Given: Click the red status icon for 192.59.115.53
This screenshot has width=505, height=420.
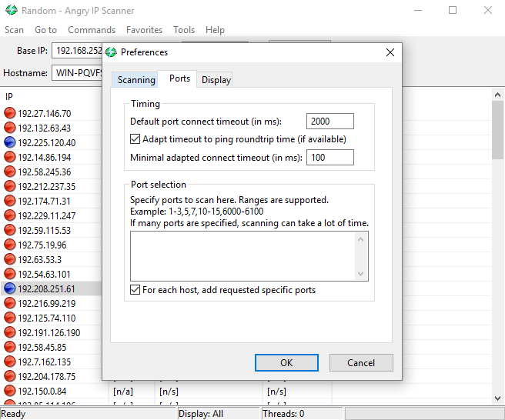Looking at the screenshot, I should [x=10, y=230].
